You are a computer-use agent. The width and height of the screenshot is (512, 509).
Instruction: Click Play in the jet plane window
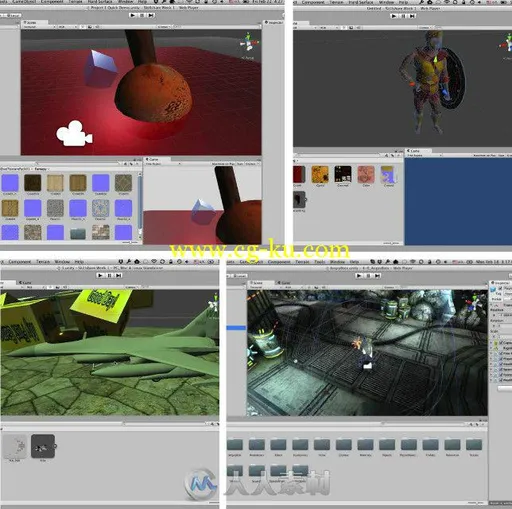pyautogui.click(x=100, y=275)
